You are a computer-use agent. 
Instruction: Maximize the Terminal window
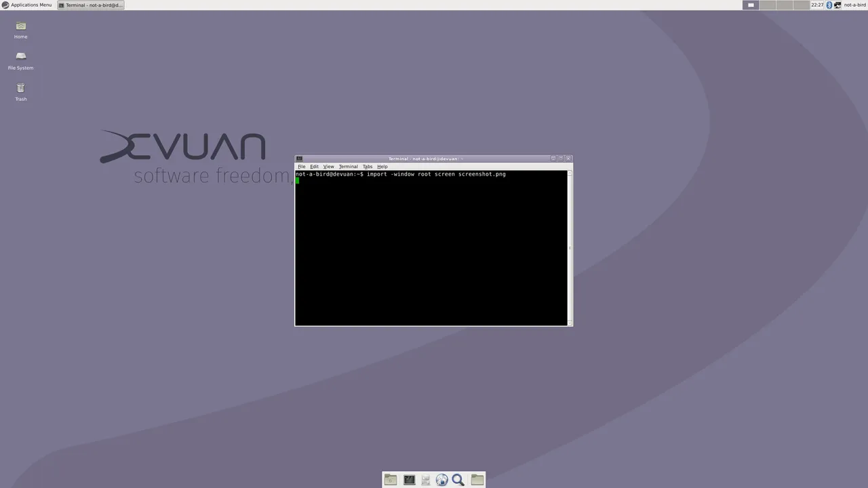pos(561,159)
